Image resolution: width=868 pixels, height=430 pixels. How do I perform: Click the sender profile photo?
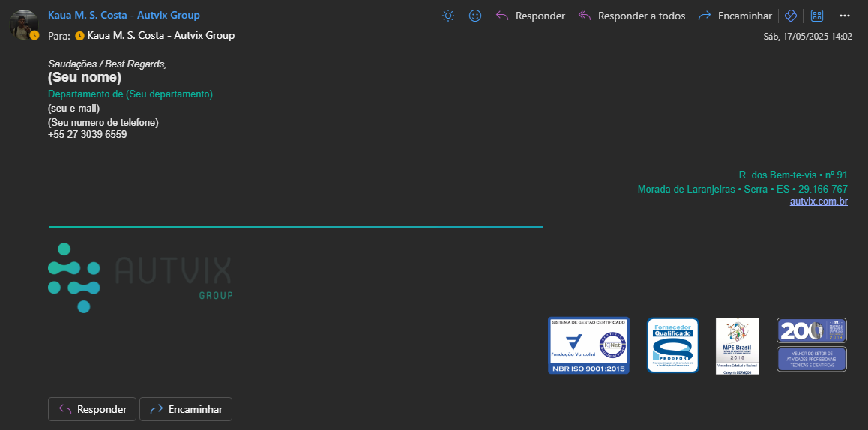tap(24, 25)
